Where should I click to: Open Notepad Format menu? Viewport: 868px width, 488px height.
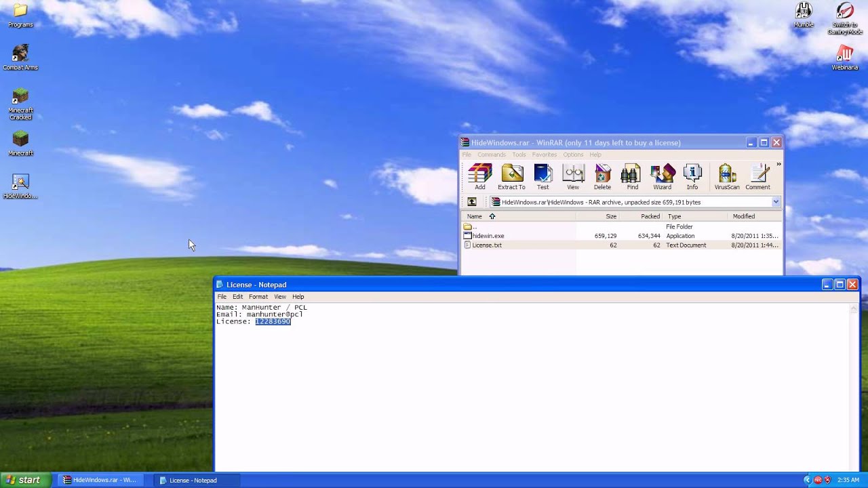pos(258,297)
